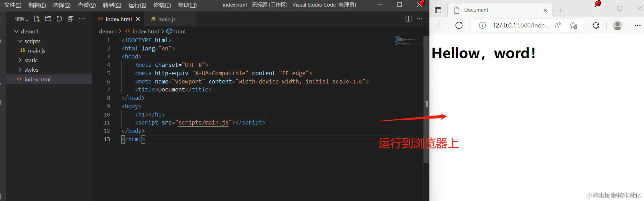This screenshot has width=644, height=201.
Task: Add page to favorites star icon
Action: coord(573,25)
